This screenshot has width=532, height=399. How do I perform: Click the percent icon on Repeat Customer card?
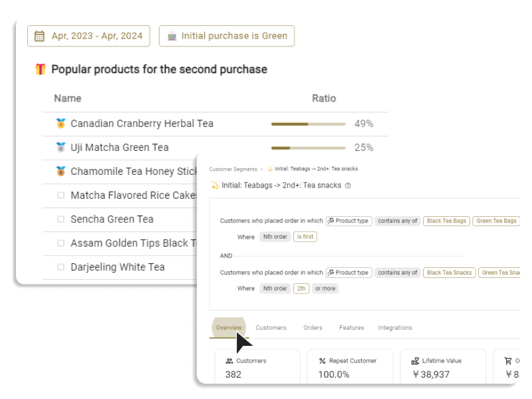coord(323,361)
